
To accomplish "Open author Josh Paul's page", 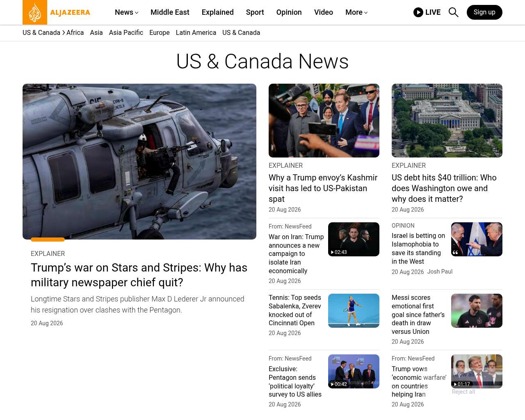I will click(x=440, y=272).
